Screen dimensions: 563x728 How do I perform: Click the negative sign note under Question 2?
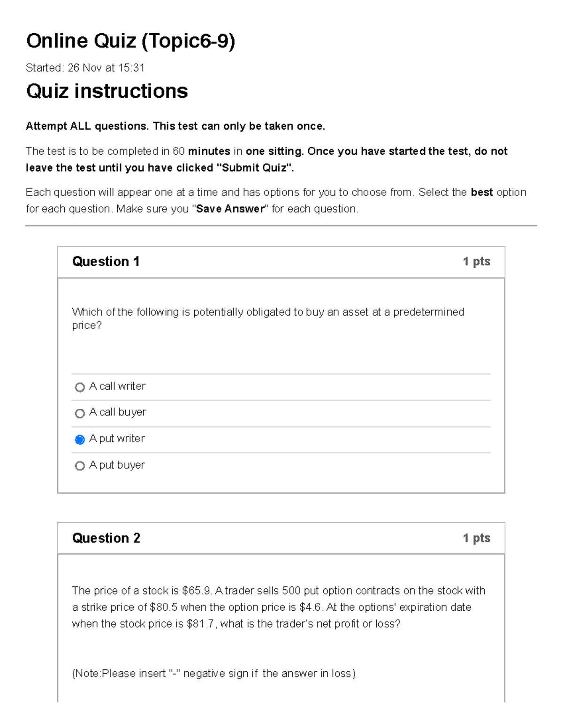213,673
